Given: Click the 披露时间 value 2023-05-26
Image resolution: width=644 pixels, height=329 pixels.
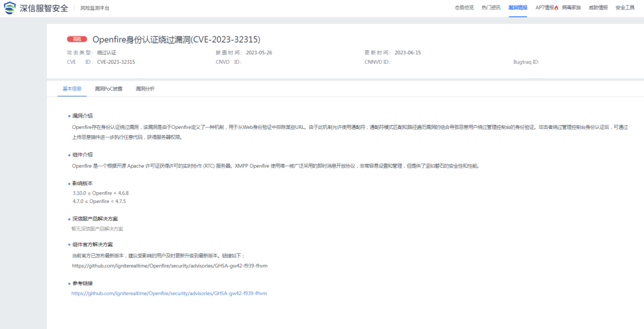Looking at the screenshot, I should click(259, 53).
